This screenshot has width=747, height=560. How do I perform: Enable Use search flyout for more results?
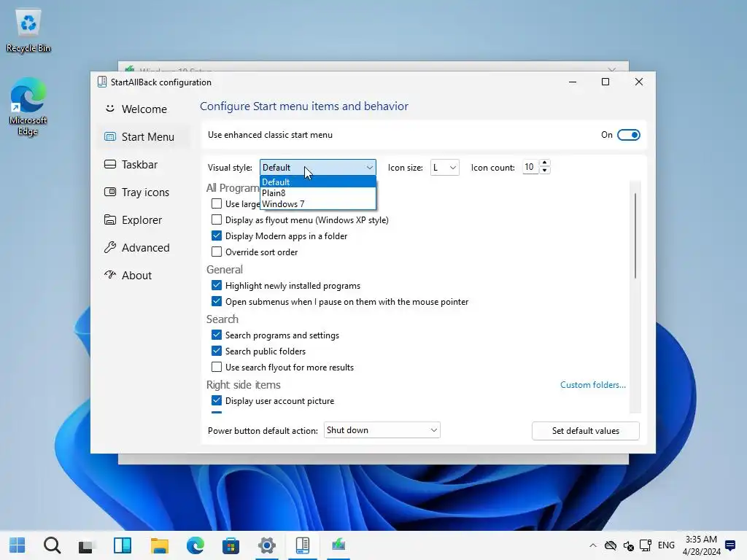point(216,367)
